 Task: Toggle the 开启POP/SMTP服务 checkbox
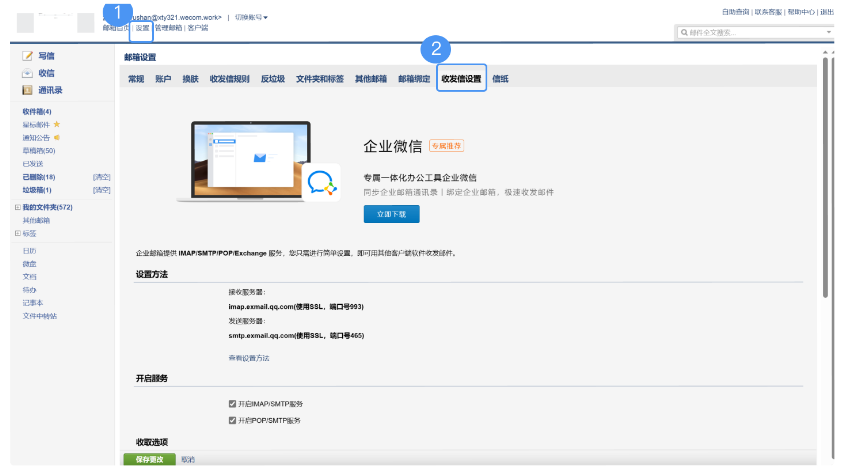(x=233, y=420)
